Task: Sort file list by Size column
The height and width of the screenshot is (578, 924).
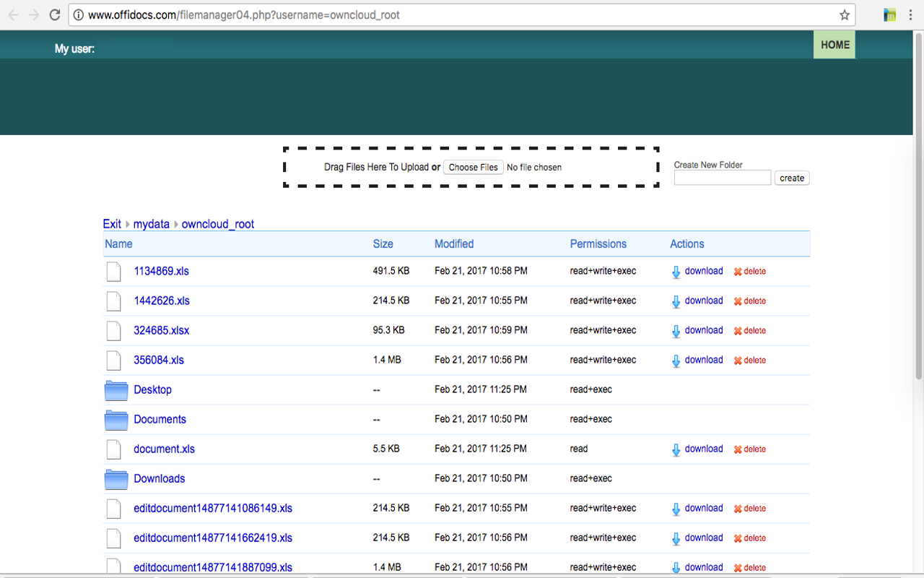Action: [x=383, y=244]
